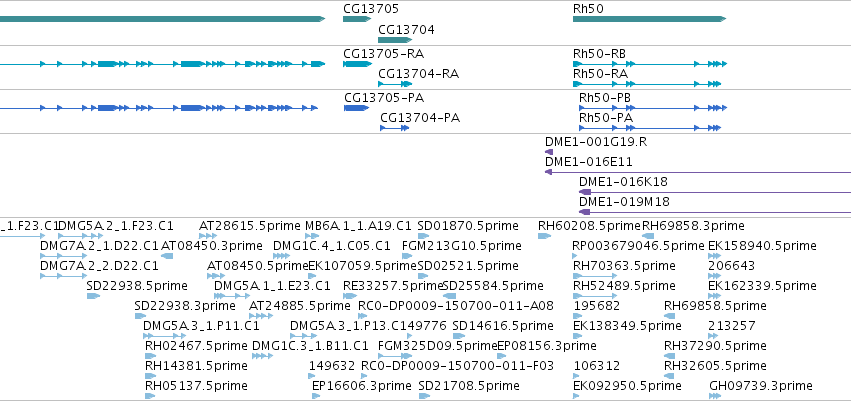Choose the Rh50-PB protein label
This screenshot has height=401, width=851.
[x=605, y=98]
